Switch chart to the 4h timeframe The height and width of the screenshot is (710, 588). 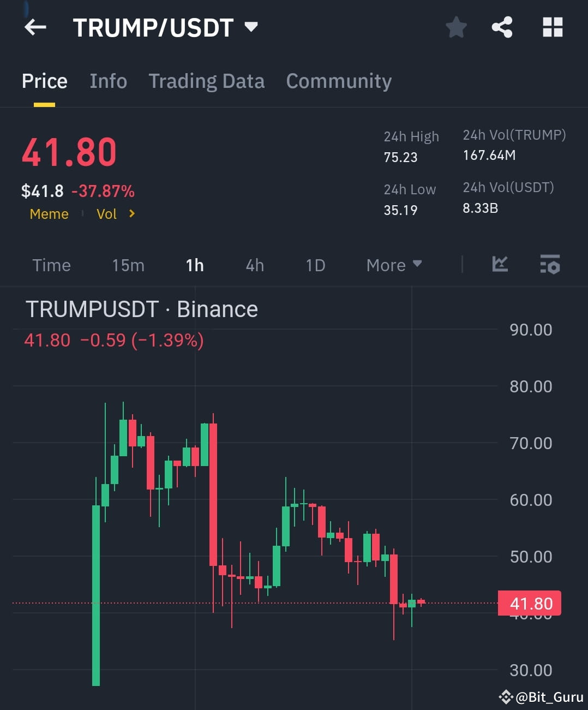254,265
